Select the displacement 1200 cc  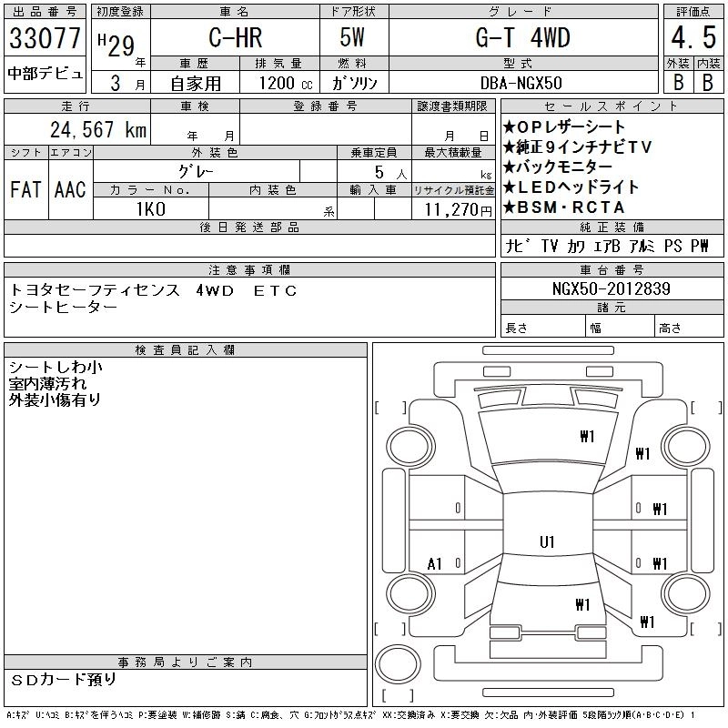point(286,83)
